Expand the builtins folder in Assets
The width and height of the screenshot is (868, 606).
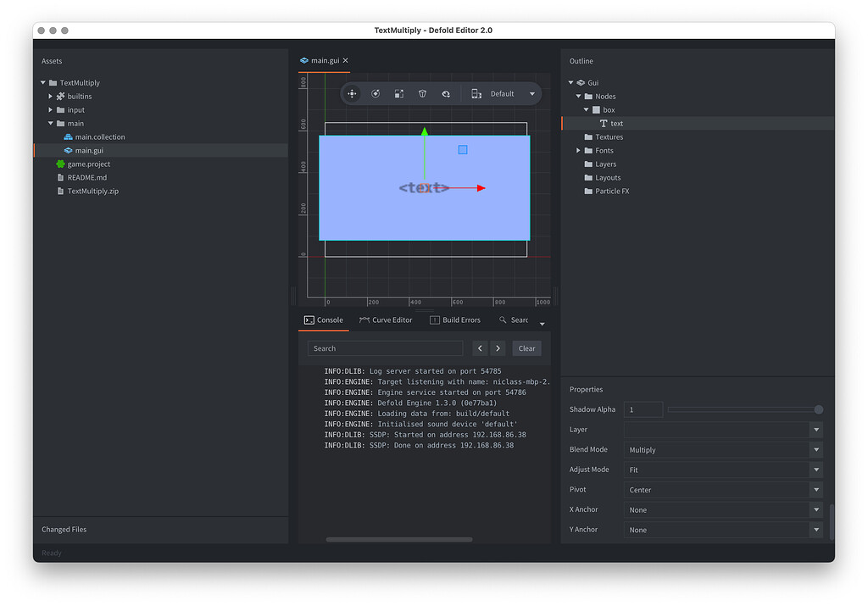click(51, 96)
